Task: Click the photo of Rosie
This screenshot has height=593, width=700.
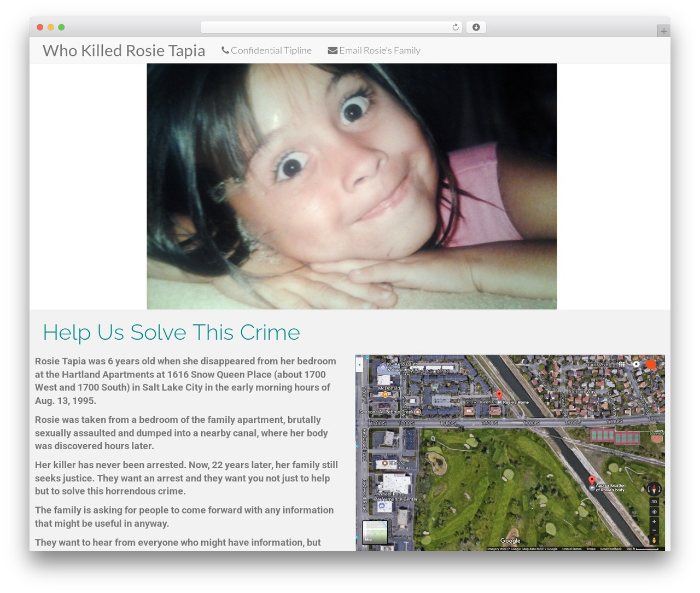Action: coord(352,187)
